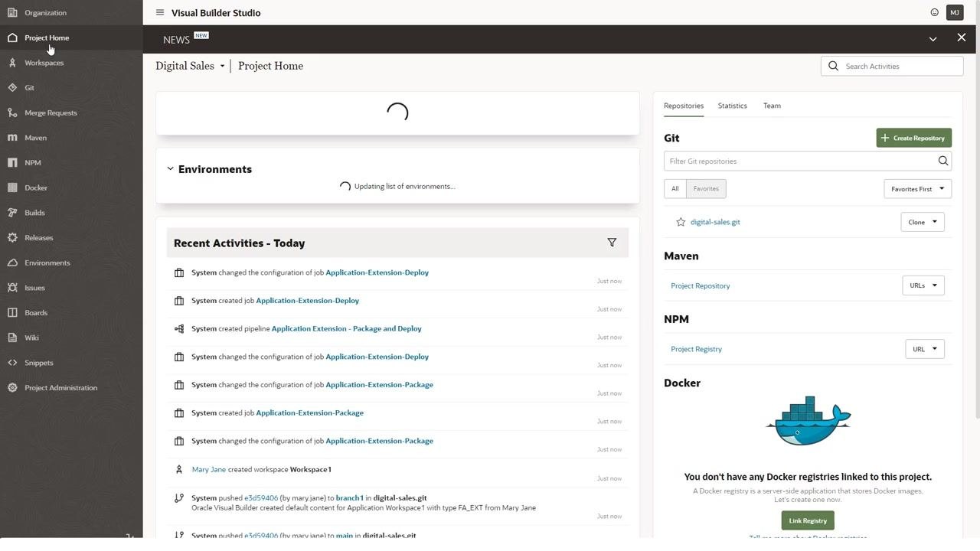This screenshot has width=980, height=551.
Task: Open the Clone dropdown for digital-sales.git
Action: point(923,222)
